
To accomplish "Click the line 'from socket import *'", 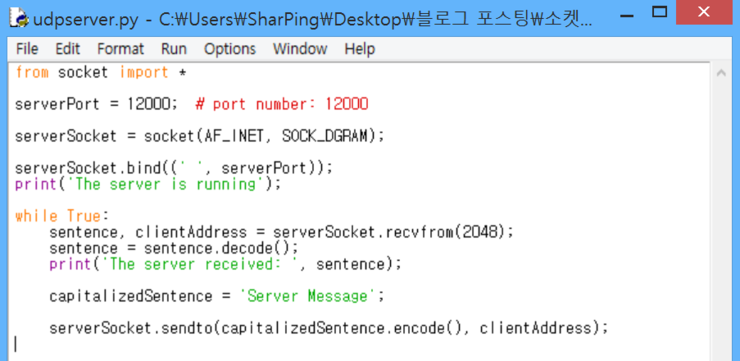I will pyautogui.click(x=101, y=73).
